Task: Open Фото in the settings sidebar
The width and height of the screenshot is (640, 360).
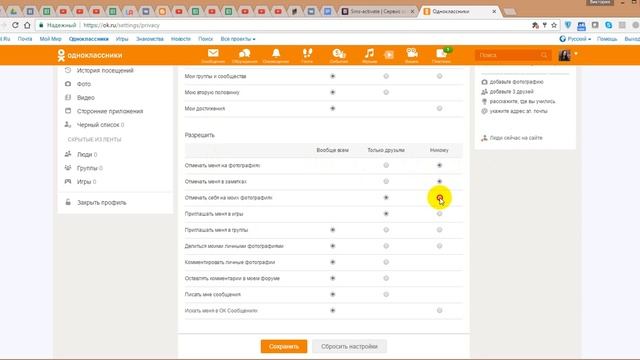Action: [84, 84]
